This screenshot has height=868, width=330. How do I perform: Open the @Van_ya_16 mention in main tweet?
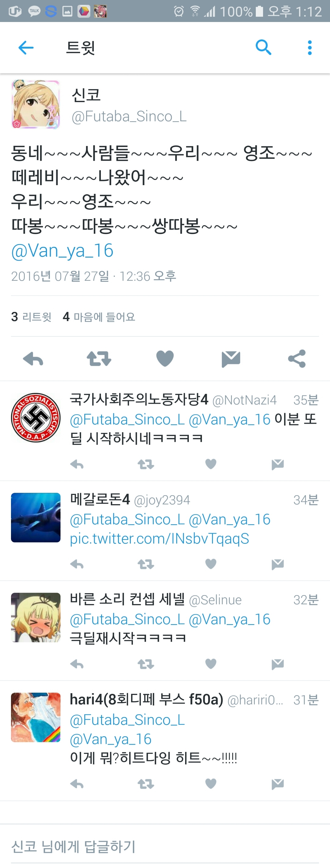(x=62, y=250)
